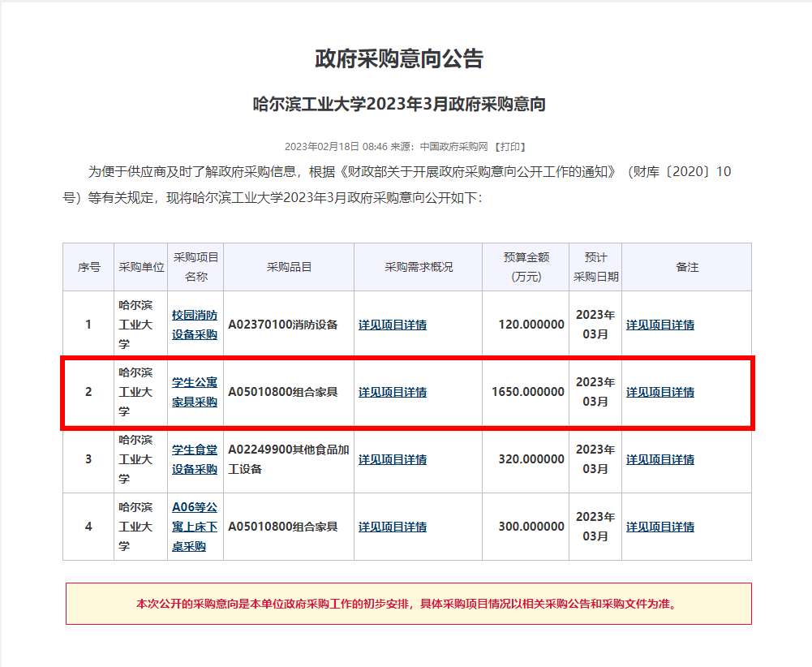Viewport: 812px width, 667px height.
Task: Click the 采购品目 column header
Action: point(289,267)
